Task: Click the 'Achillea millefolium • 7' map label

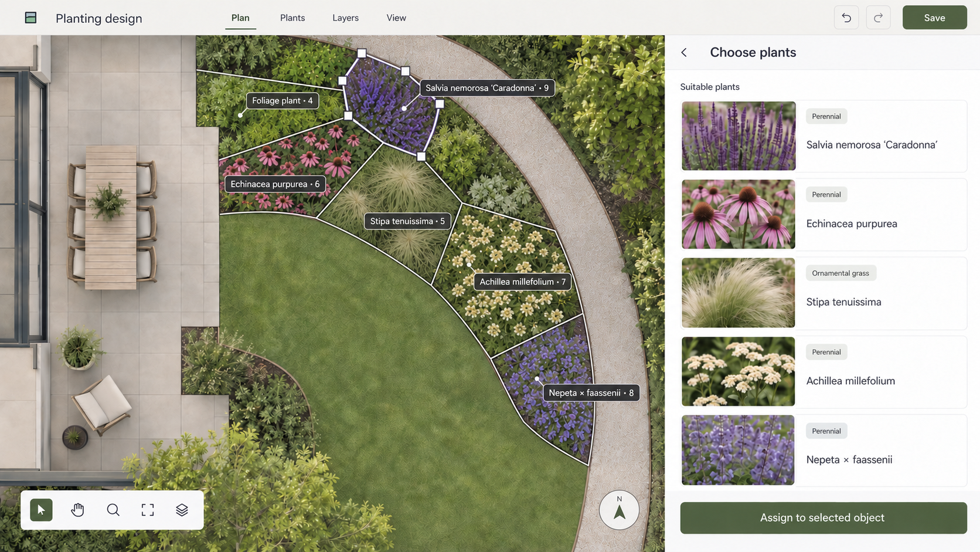Action: [523, 282]
